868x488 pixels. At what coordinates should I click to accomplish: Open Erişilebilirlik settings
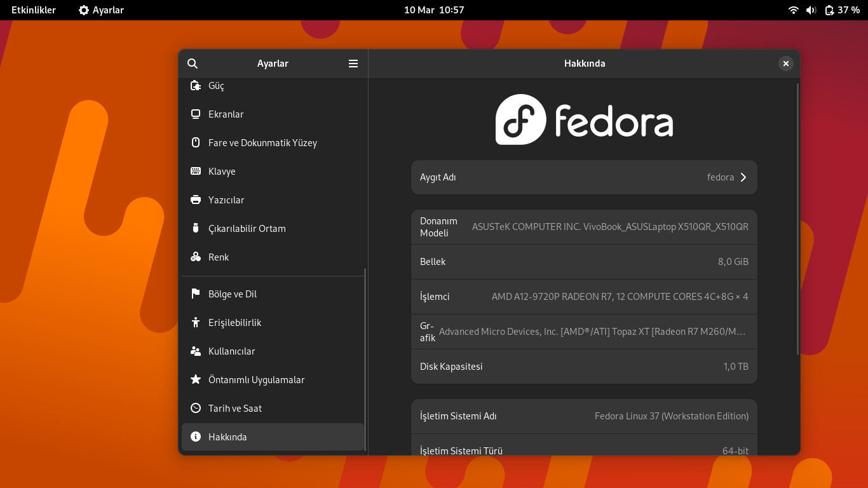pyautogui.click(x=273, y=323)
